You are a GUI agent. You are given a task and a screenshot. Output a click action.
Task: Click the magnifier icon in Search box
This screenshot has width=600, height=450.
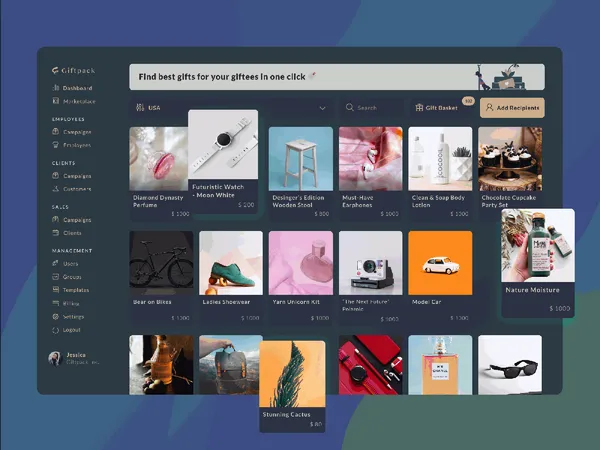(x=349, y=108)
